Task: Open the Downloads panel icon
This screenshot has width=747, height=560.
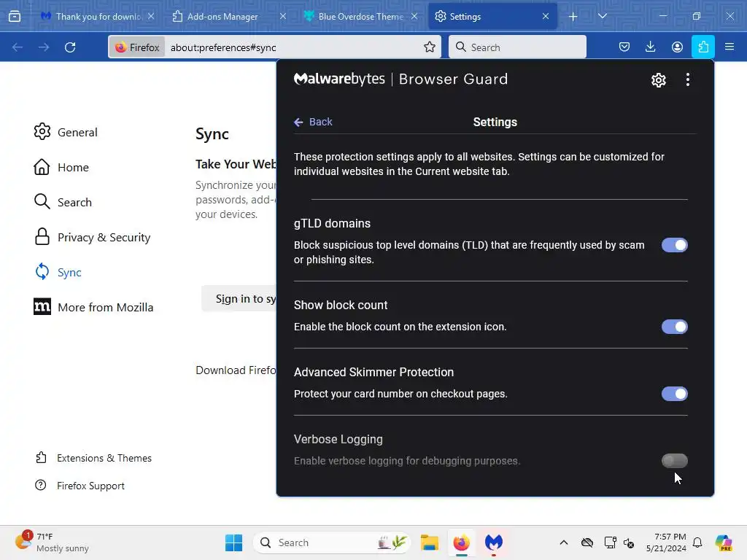Action: point(650,47)
